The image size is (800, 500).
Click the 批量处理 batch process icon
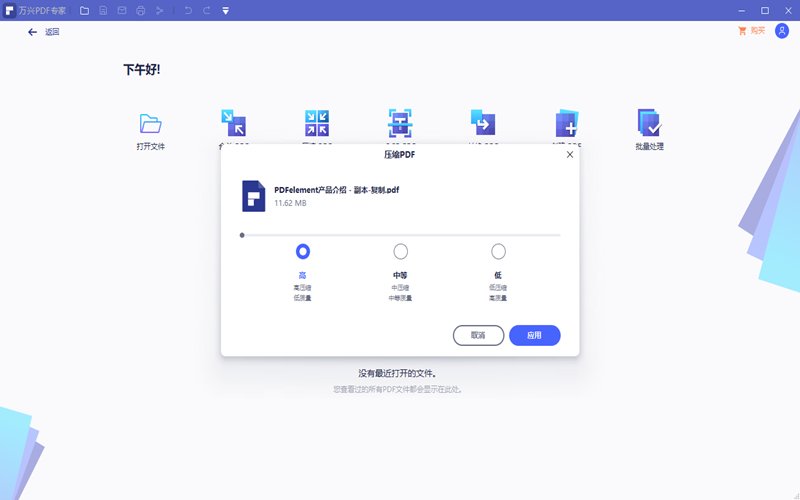649,124
